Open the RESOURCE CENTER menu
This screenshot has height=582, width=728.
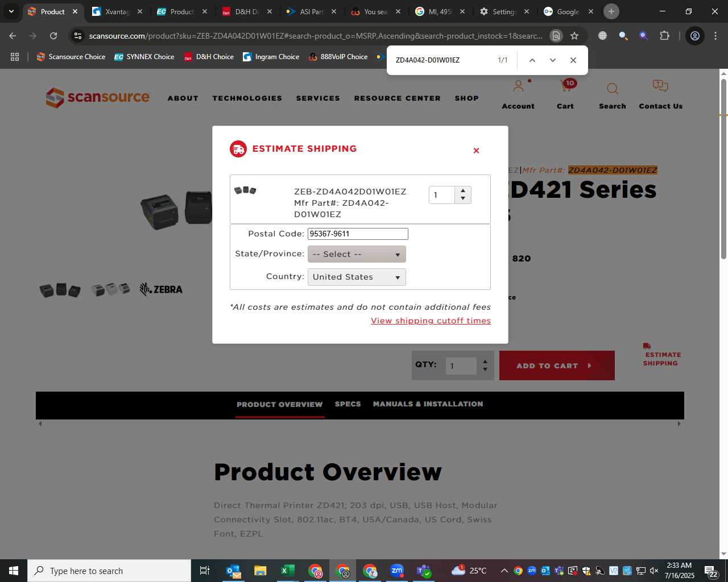[398, 98]
